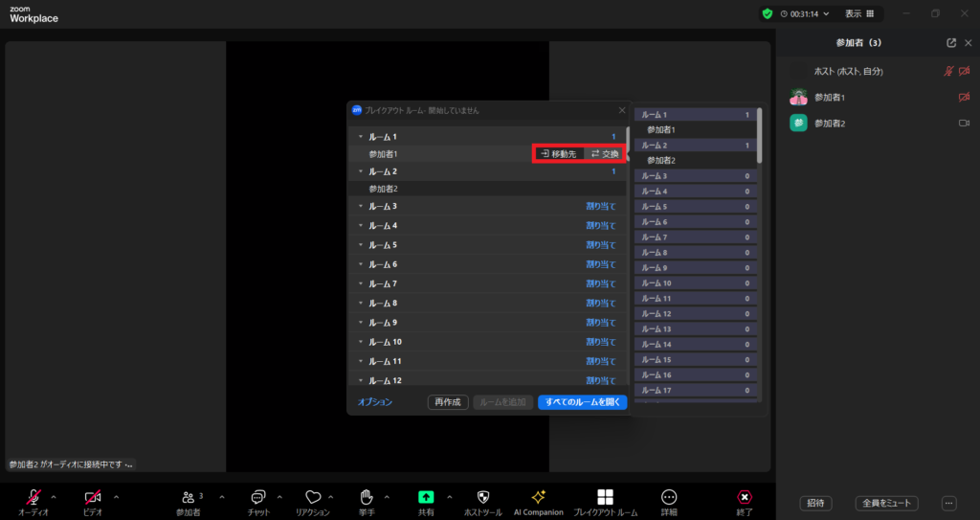Viewport: 980px width, 520px height.
Task: Click the Host Tools shield icon
Action: pyautogui.click(x=482, y=497)
